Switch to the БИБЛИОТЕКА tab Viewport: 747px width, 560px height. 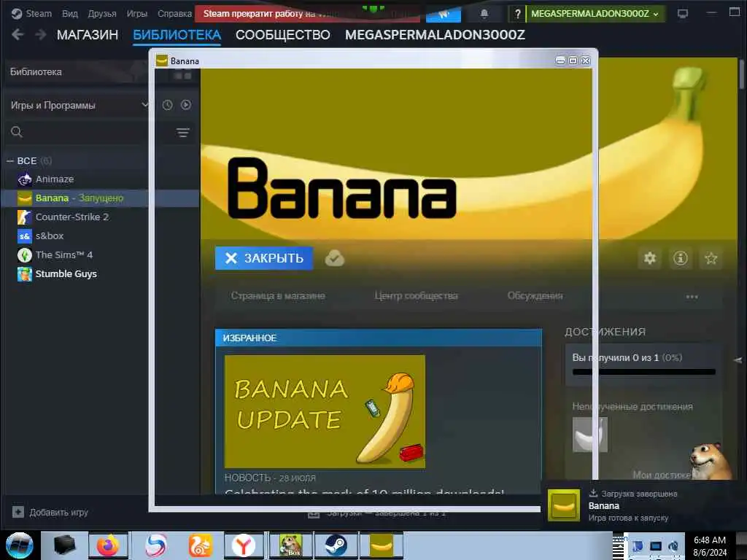(x=177, y=35)
